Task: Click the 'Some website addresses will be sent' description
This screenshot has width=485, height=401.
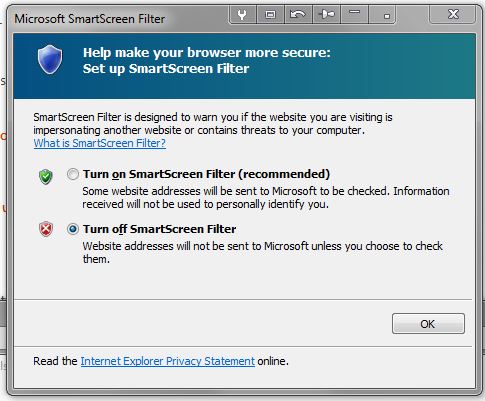Action: (x=266, y=197)
